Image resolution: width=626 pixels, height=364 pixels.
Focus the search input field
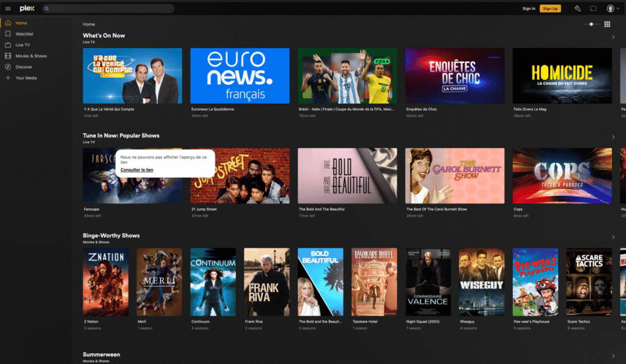coord(109,9)
